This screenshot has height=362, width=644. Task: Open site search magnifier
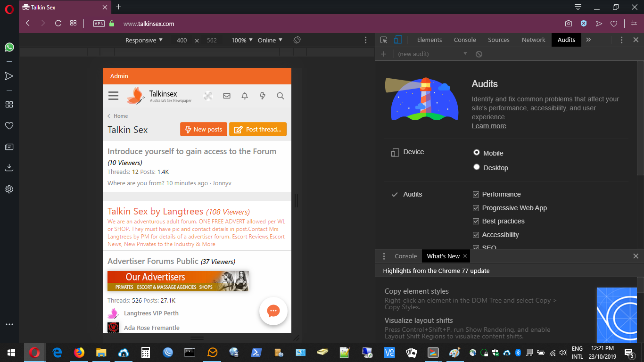tap(281, 96)
